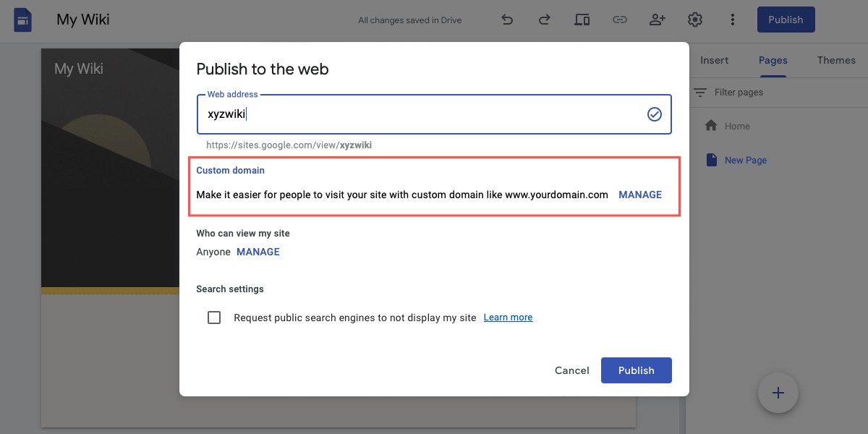Image resolution: width=868 pixels, height=434 pixels.
Task: Click MANAGE next to Custom domain
Action: pos(640,194)
